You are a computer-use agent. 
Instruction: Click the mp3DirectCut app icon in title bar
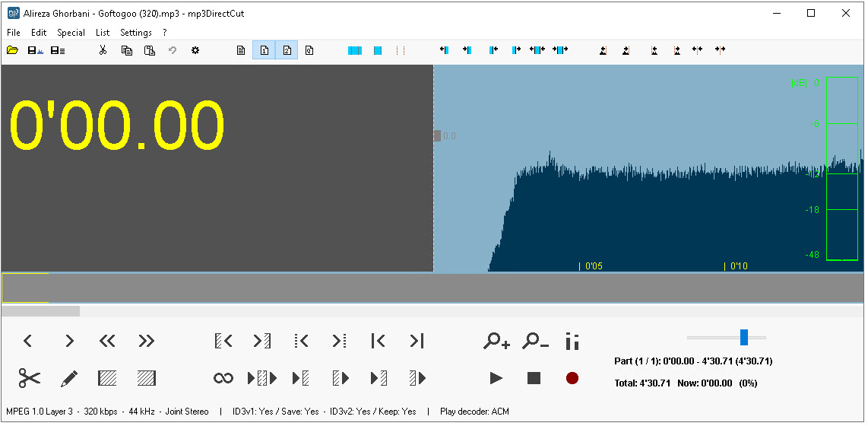point(13,13)
